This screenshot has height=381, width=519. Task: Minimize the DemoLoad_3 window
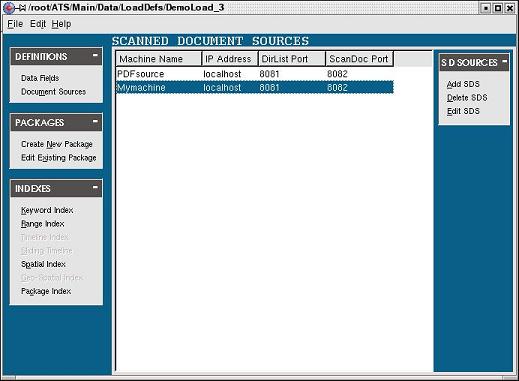coord(486,8)
